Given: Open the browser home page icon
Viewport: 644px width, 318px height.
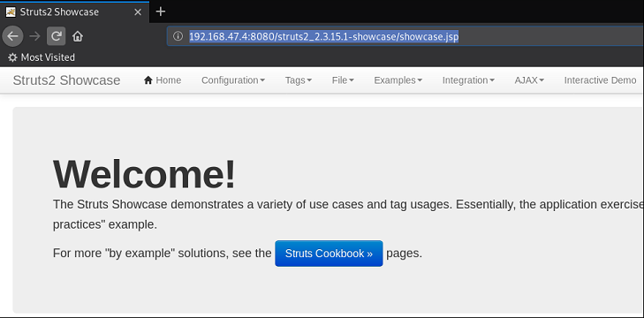Looking at the screenshot, I should 78,36.
